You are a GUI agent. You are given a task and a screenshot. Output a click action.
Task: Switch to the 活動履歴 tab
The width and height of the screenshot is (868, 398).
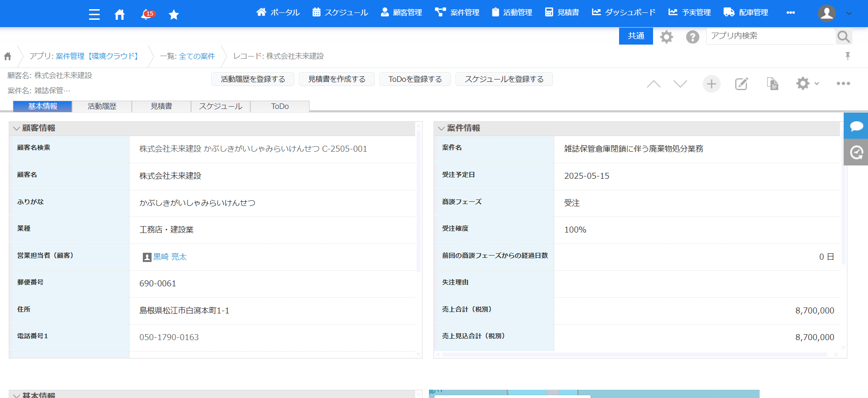point(102,106)
